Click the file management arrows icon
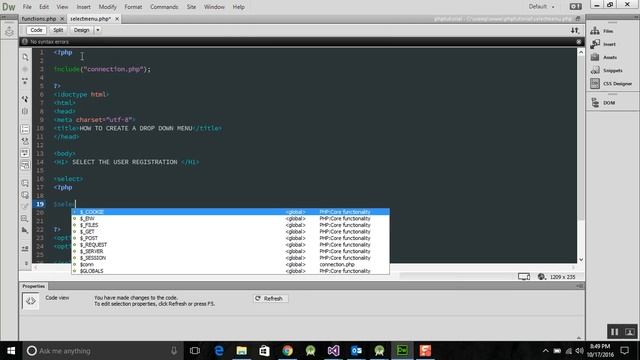Image resolution: width=640 pixels, height=360 pixels. click(x=575, y=30)
